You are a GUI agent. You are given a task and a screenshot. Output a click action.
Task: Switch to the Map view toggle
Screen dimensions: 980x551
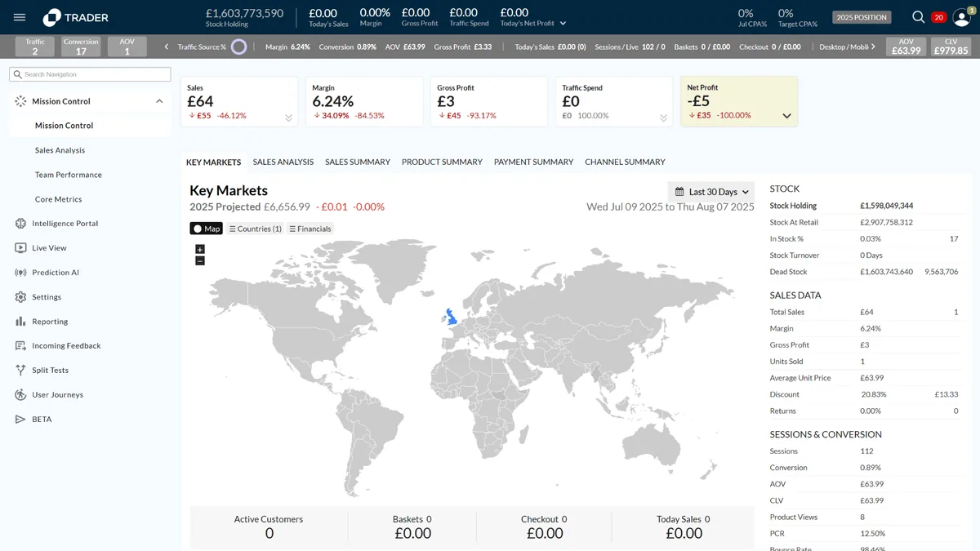click(207, 229)
